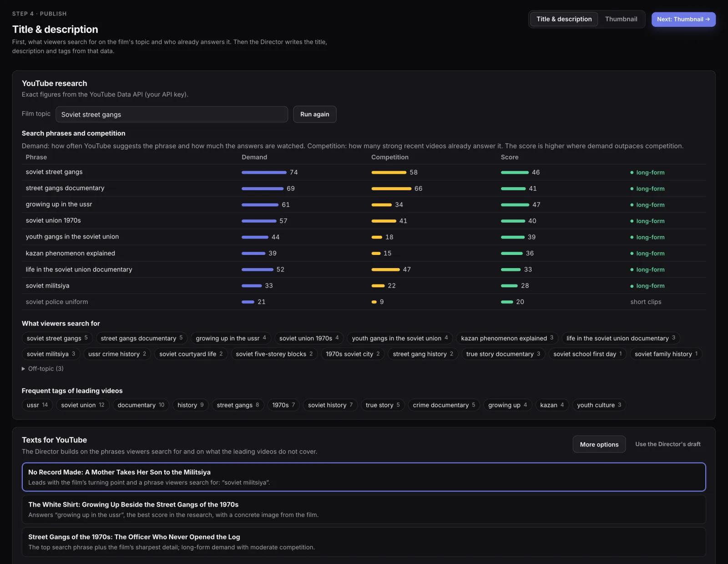Click the 'soviet militsiya 3' search chip
The height and width of the screenshot is (564, 728).
[51, 354]
